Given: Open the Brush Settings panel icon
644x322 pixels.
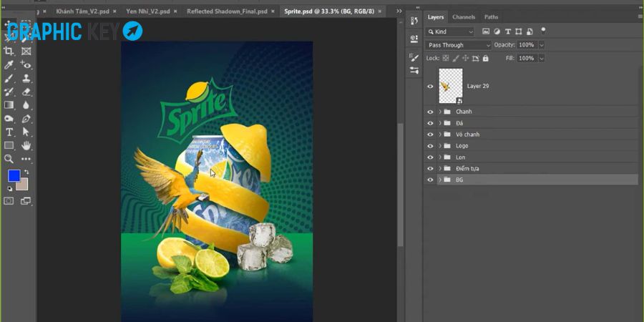Looking at the screenshot, I should pyautogui.click(x=414, y=57).
